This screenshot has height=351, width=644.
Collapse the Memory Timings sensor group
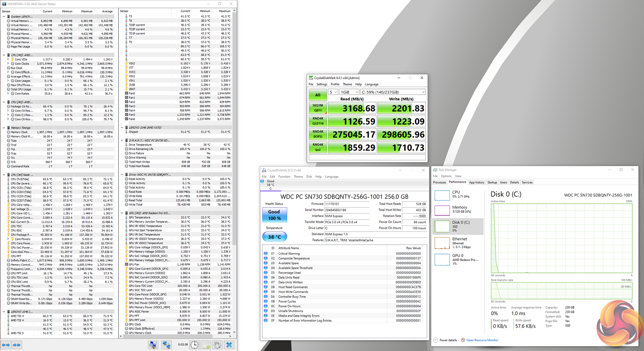tap(4, 128)
